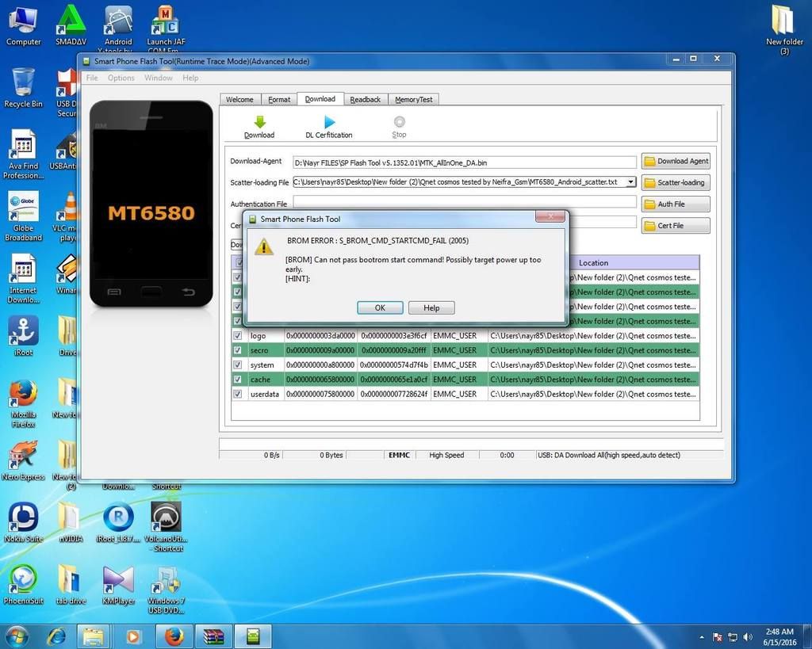This screenshot has height=649, width=812.
Task: Click the Location column header
Action: click(x=593, y=262)
